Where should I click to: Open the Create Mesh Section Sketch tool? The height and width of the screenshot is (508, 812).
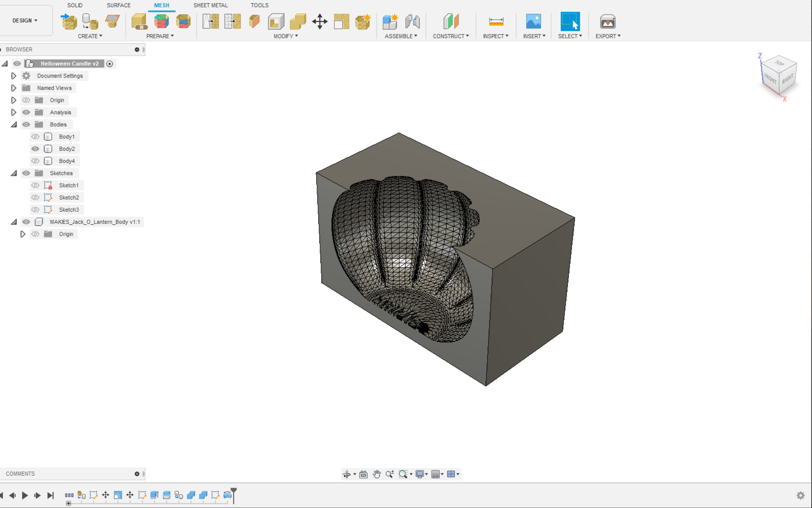[112, 22]
